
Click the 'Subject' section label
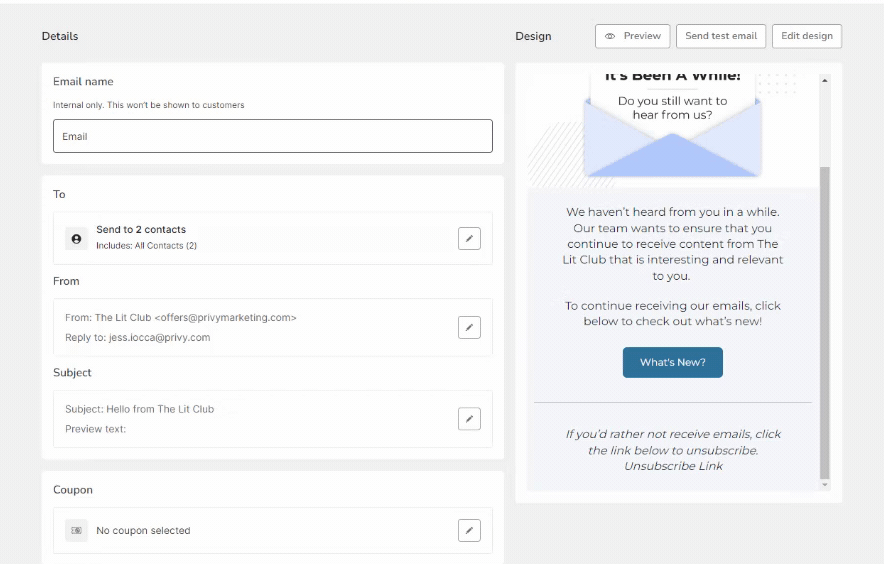click(x=72, y=372)
